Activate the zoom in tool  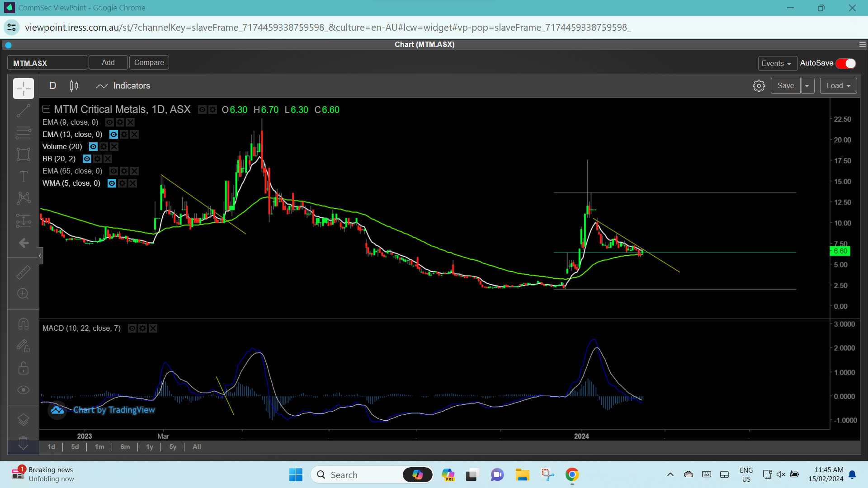(24, 294)
